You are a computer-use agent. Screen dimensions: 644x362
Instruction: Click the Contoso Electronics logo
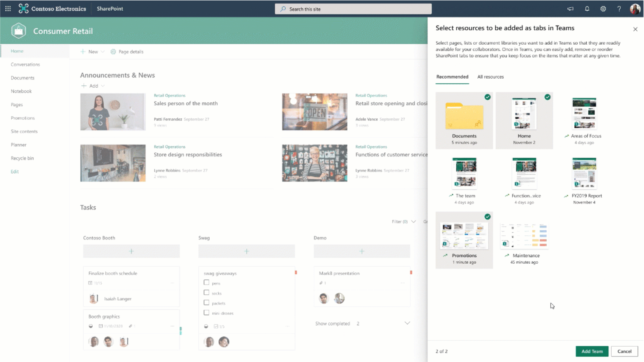tap(23, 9)
